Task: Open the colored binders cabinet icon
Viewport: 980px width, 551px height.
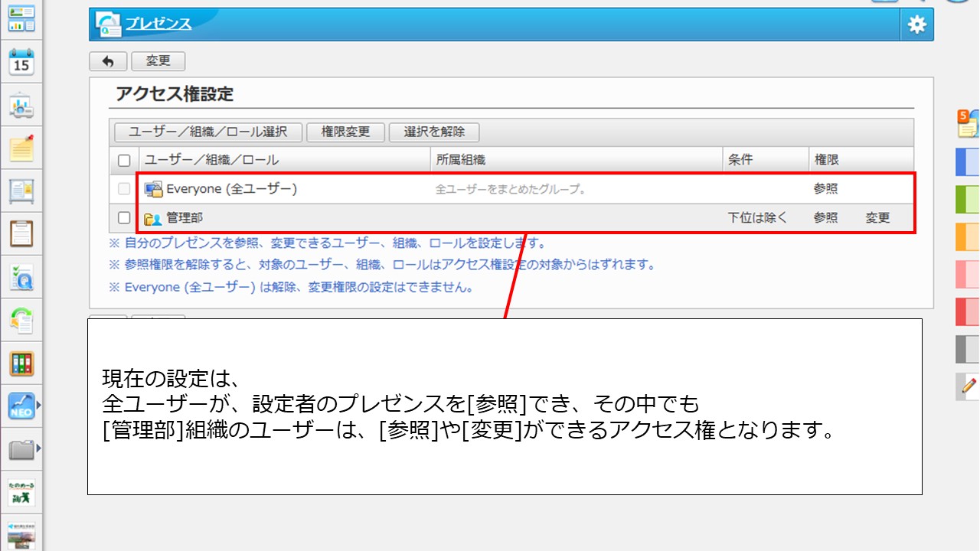Action: (21, 363)
